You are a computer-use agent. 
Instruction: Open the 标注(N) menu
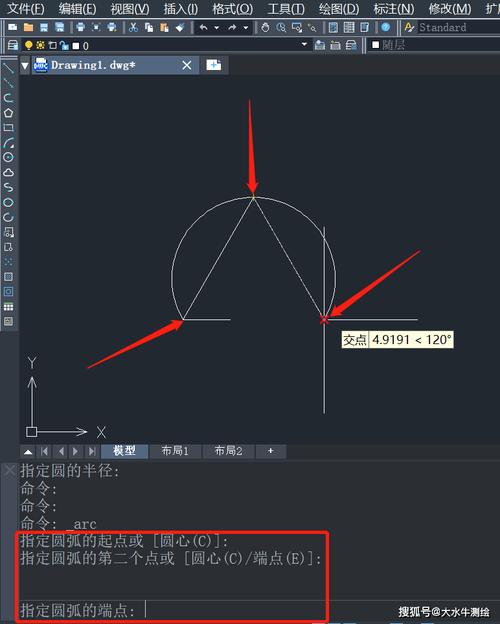(x=394, y=8)
